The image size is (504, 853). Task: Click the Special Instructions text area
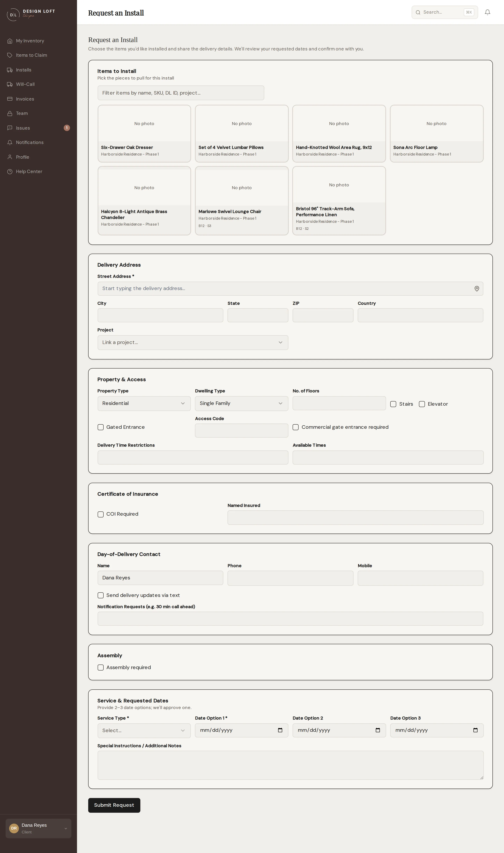(x=290, y=765)
